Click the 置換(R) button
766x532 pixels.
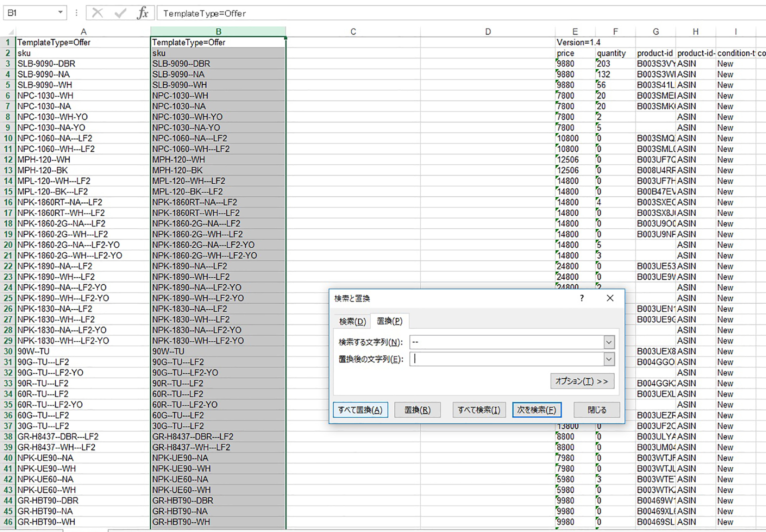(x=417, y=410)
